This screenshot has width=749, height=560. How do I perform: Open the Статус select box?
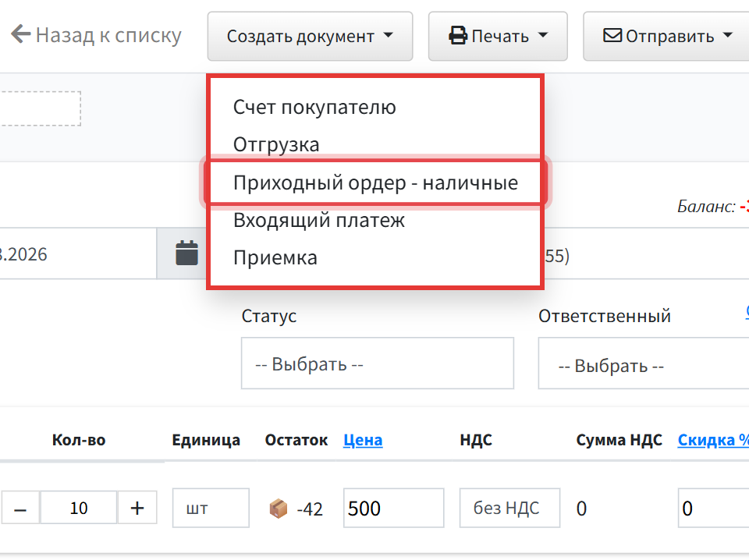coord(378,363)
